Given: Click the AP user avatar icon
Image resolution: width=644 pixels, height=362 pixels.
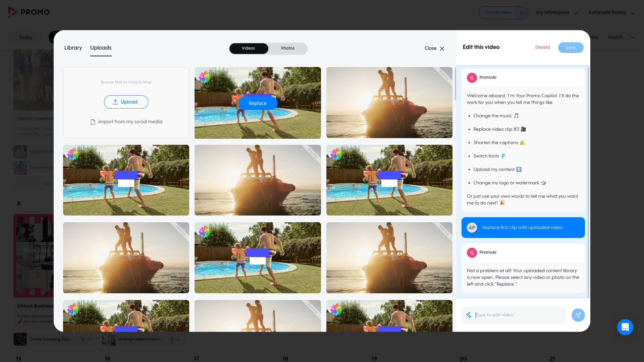Looking at the screenshot, I should (472, 228).
